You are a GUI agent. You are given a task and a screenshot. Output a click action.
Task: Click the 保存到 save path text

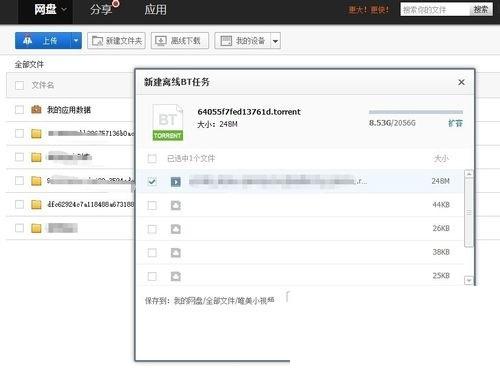(x=210, y=301)
